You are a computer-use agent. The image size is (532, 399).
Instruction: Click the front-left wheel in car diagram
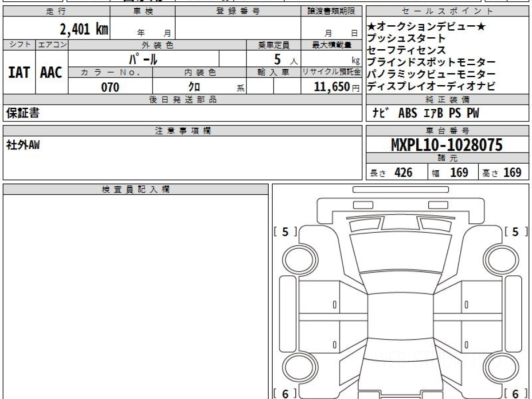[x=299, y=260]
